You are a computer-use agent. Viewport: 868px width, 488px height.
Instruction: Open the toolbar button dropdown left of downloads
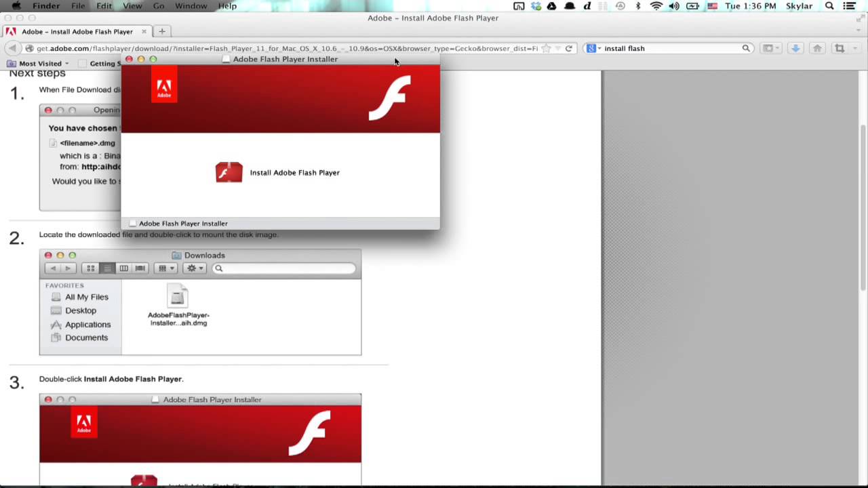click(x=770, y=48)
